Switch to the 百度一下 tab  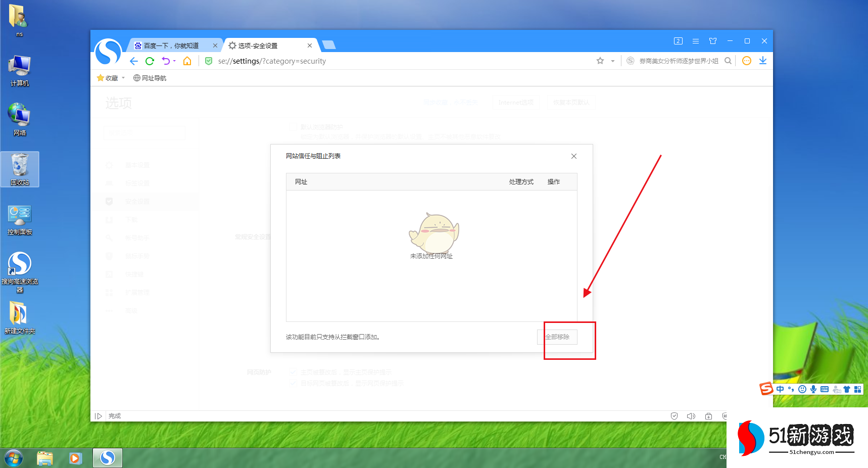point(172,45)
